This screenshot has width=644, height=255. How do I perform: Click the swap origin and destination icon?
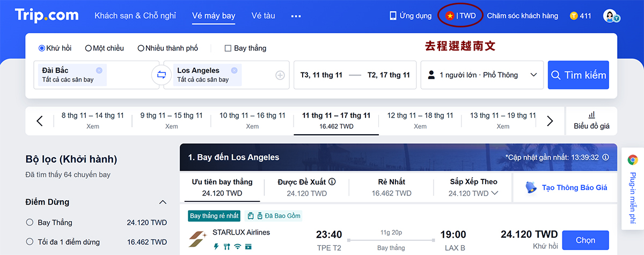click(x=162, y=75)
